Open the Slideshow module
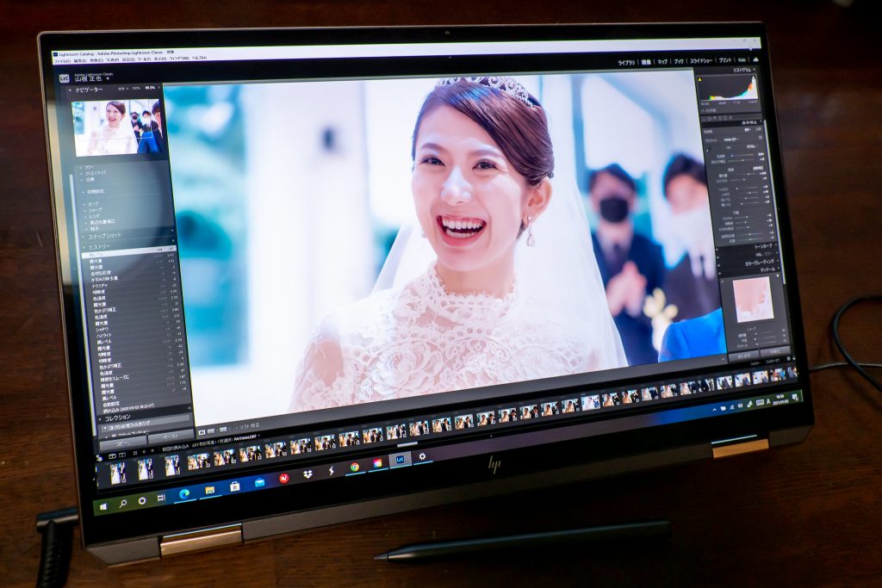 pos(700,61)
